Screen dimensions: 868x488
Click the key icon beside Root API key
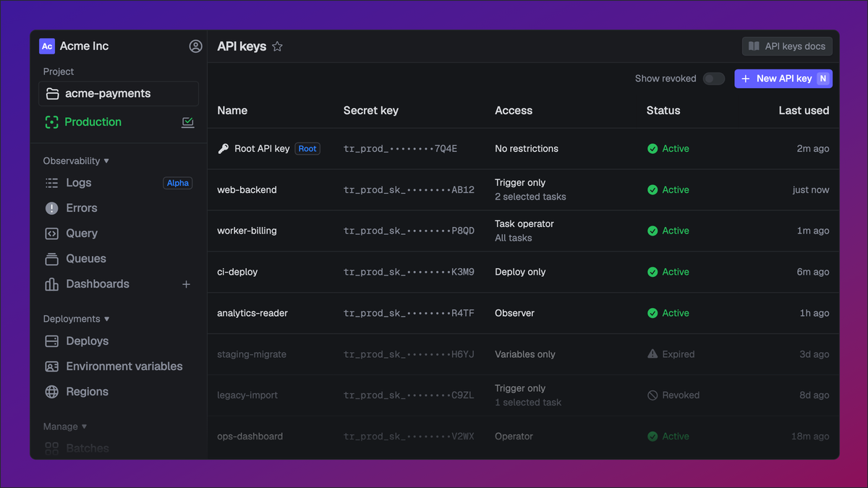224,149
